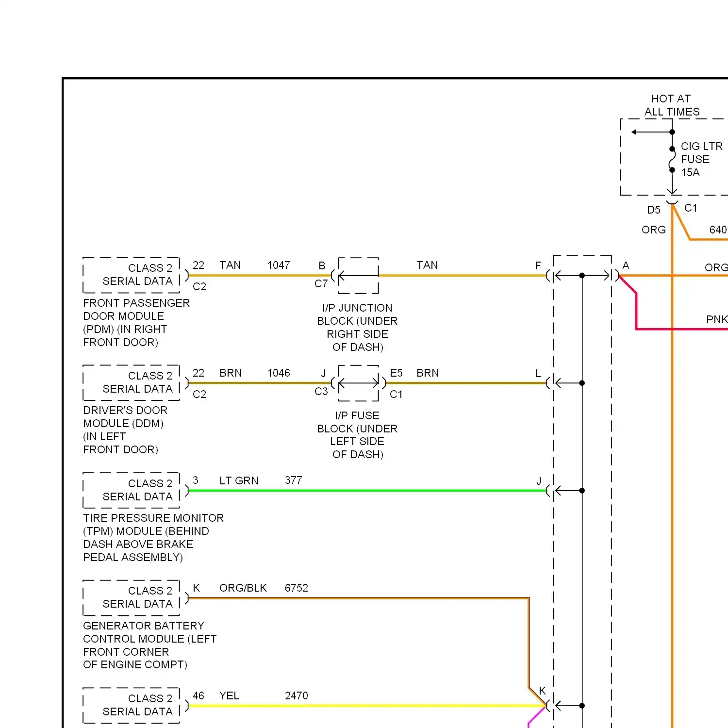Viewport: 728px width, 728px height.
Task: Click the FRONT PASSENGER DOOR MODULE description
Action: (136, 323)
